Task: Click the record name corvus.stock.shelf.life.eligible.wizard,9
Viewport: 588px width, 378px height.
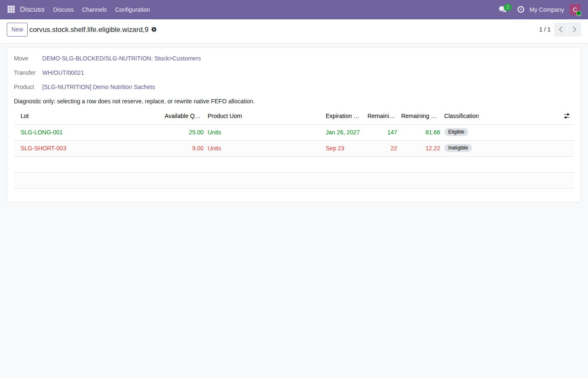Action: pyautogui.click(x=89, y=29)
